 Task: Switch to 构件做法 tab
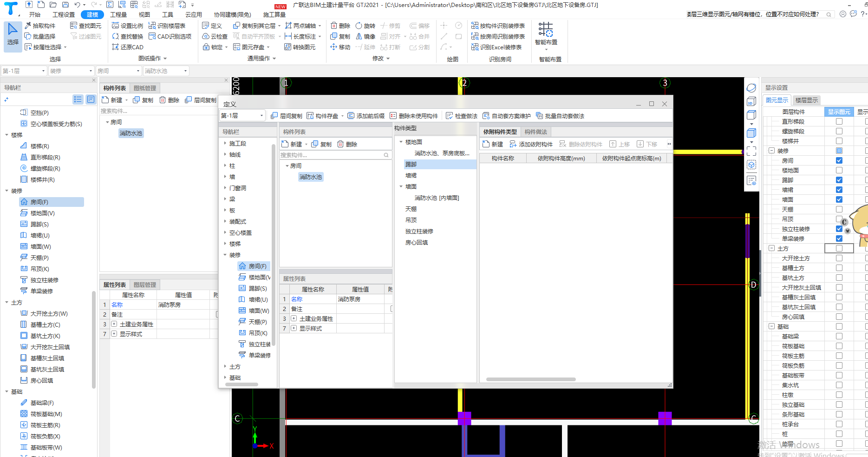536,132
